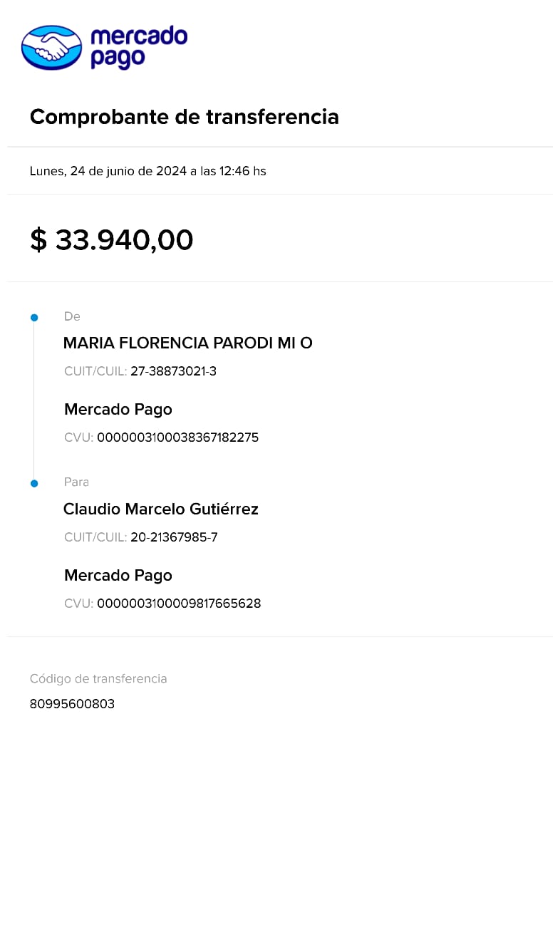Click the recipient's Mercado Pago account label

pyautogui.click(x=118, y=576)
